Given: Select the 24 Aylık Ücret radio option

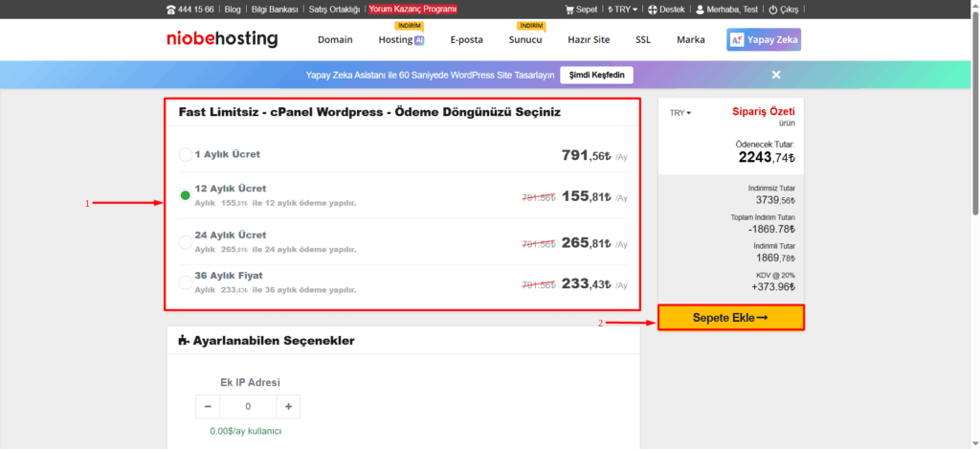Looking at the screenshot, I should tap(186, 241).
